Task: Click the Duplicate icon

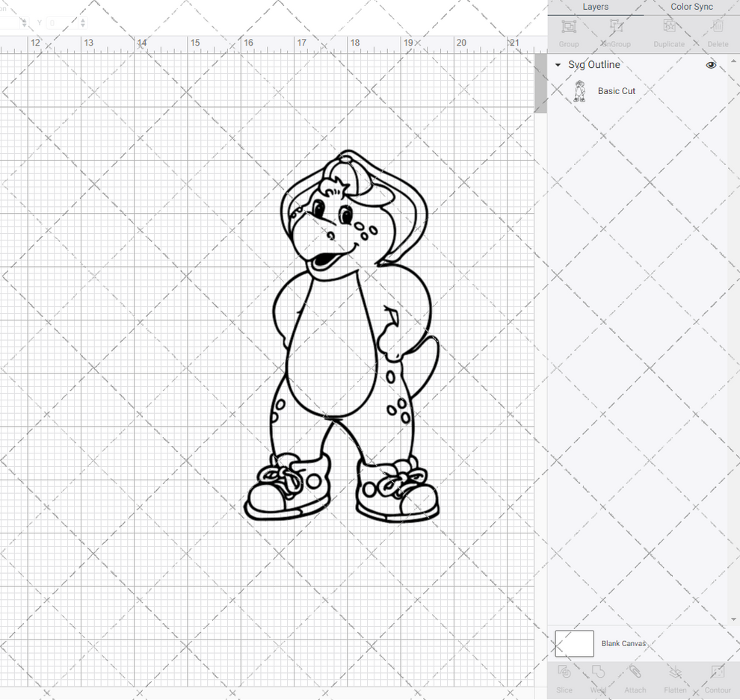Action: coord(668,31)
